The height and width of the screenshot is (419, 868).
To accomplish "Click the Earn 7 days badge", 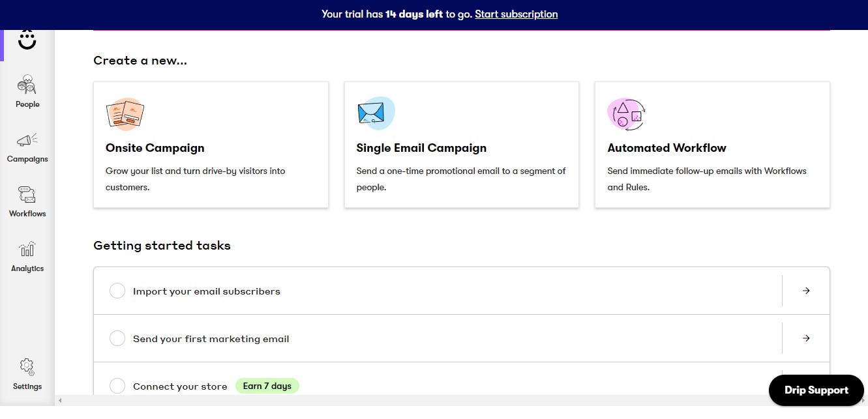I will click(267, 386).
